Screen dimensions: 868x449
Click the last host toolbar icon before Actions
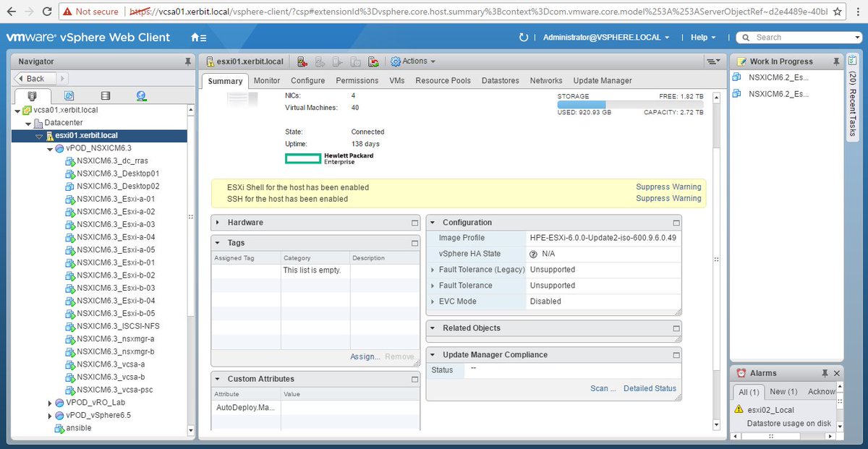pos(373,61)
